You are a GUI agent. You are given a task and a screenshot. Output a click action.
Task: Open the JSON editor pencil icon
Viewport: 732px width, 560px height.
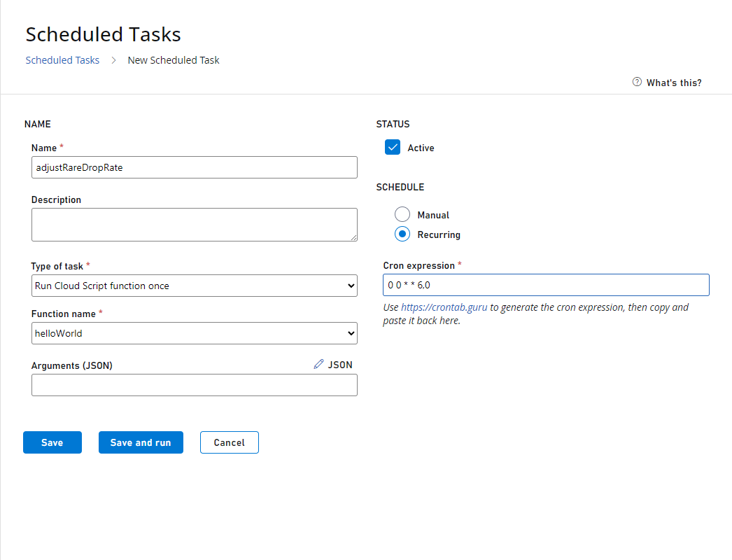[319, 364]
